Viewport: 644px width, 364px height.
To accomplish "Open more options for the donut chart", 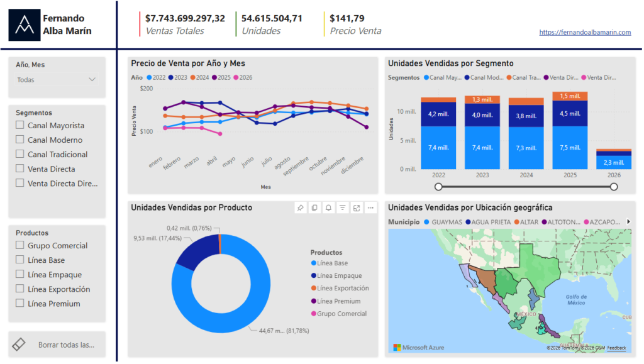I will tap(370, 207).
